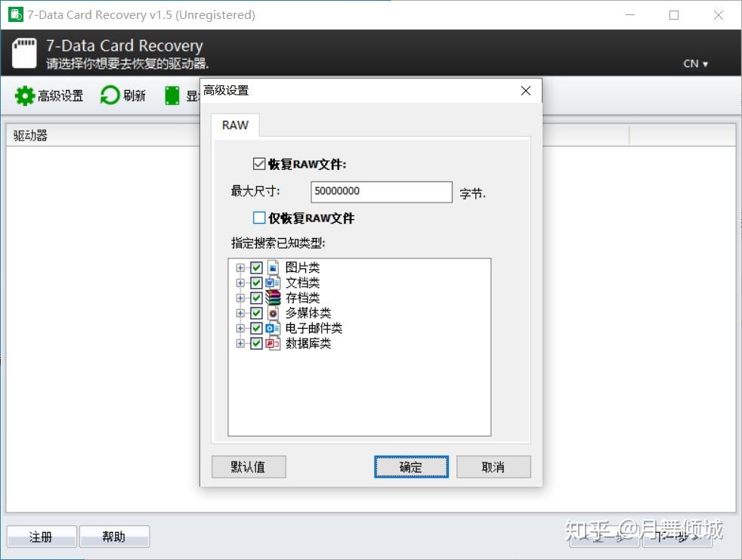Click the 最大尺寸 size input field
Screen dimensions: 742x560
[382, 192]
